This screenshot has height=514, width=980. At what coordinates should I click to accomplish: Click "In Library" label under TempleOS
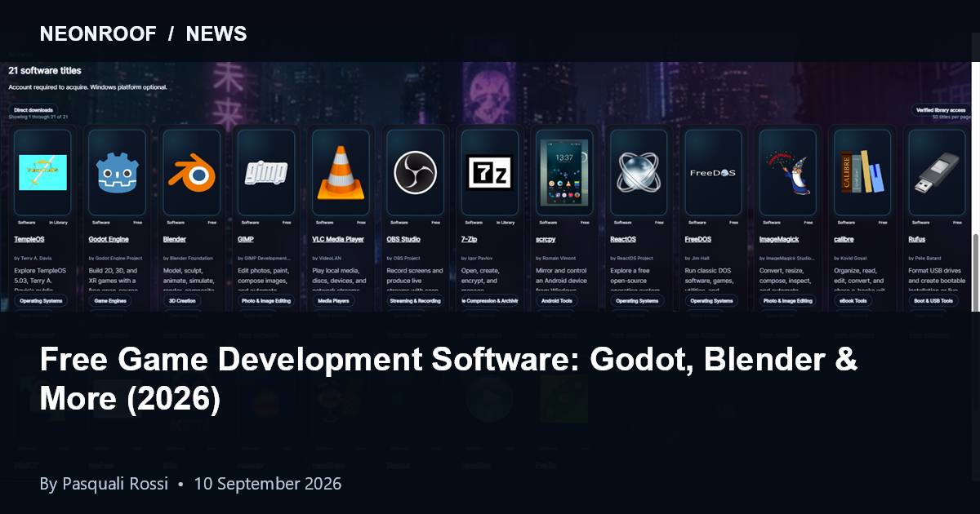click(x=57, y=222)
